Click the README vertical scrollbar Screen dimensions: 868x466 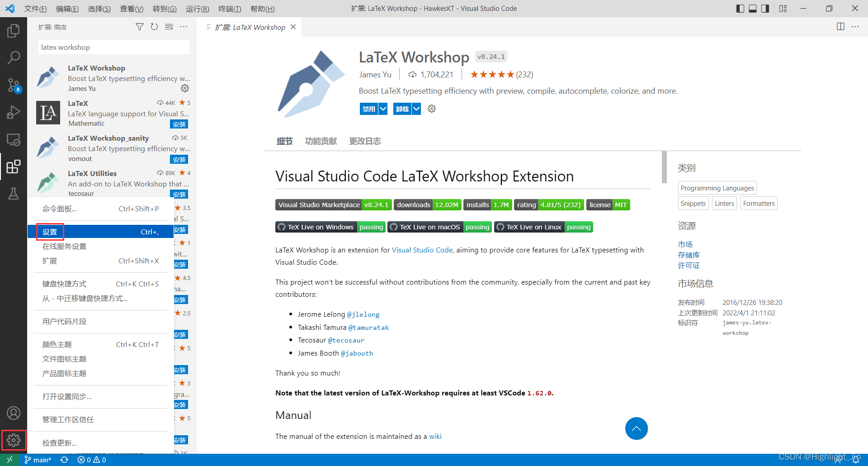pyautogui.click(x=664, y=167)
